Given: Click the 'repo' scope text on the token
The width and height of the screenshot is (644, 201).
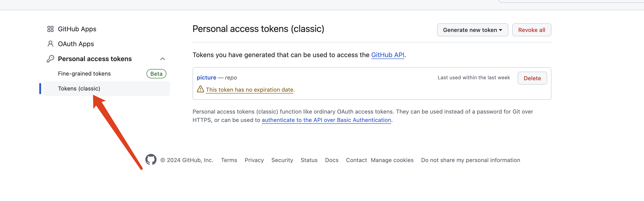Looking at the screenshot, I should point(231,78).
